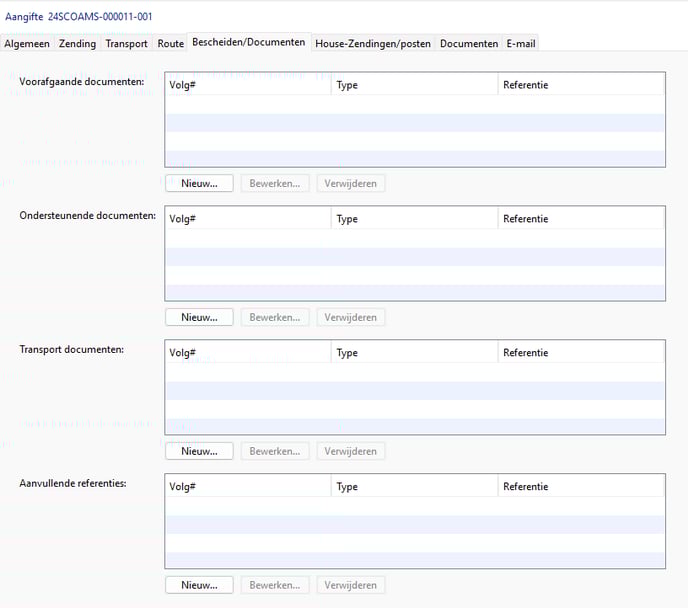Open the E-mail tab
This screenshot has width=688, height=608.
coord(521,43)
